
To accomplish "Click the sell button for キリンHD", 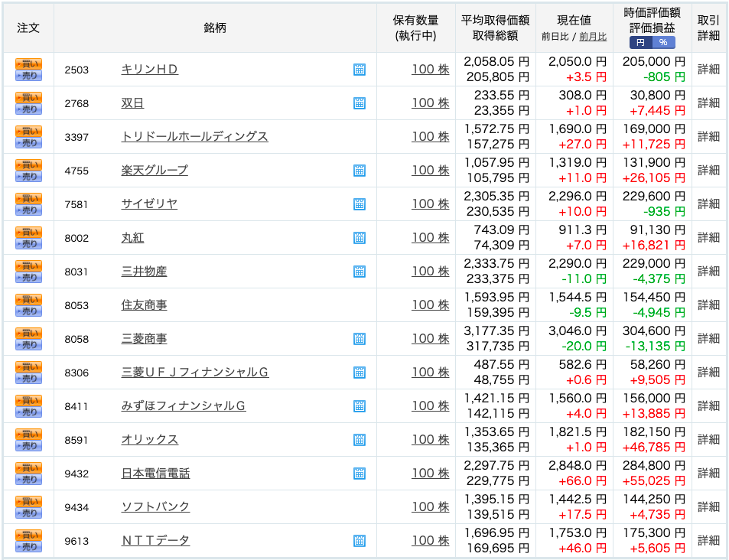I will [28, 75].
